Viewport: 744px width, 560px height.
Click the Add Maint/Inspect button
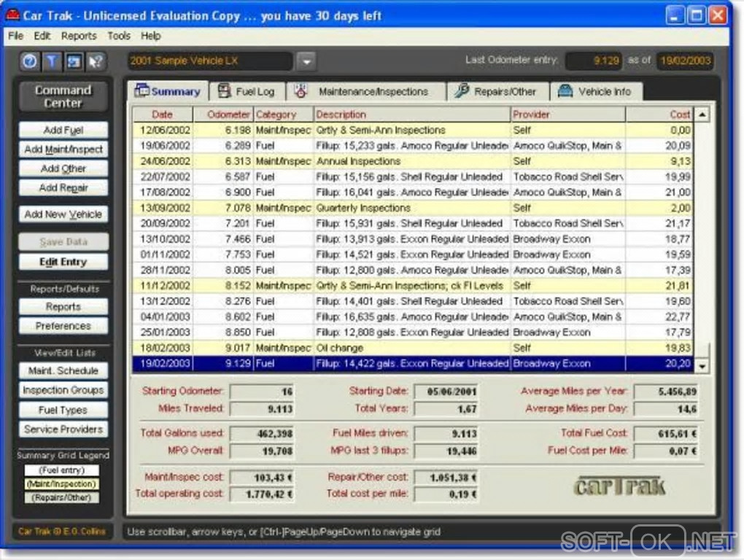[x=63, y=149]
